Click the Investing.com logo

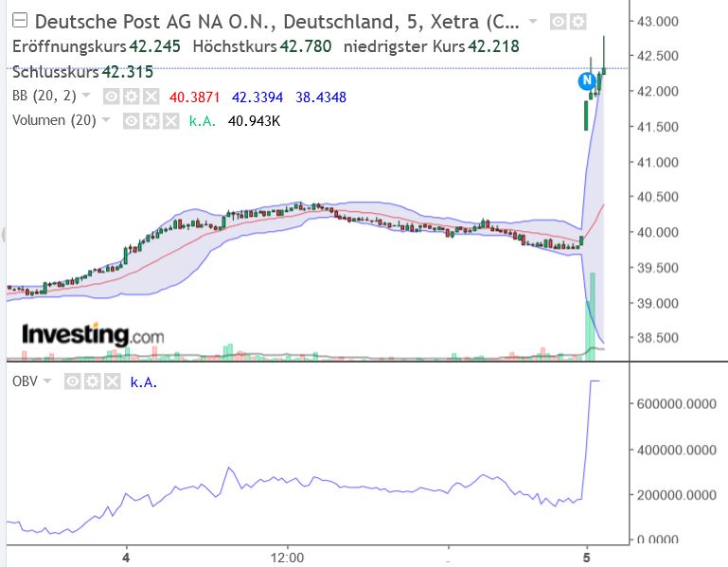pos(93,334)
